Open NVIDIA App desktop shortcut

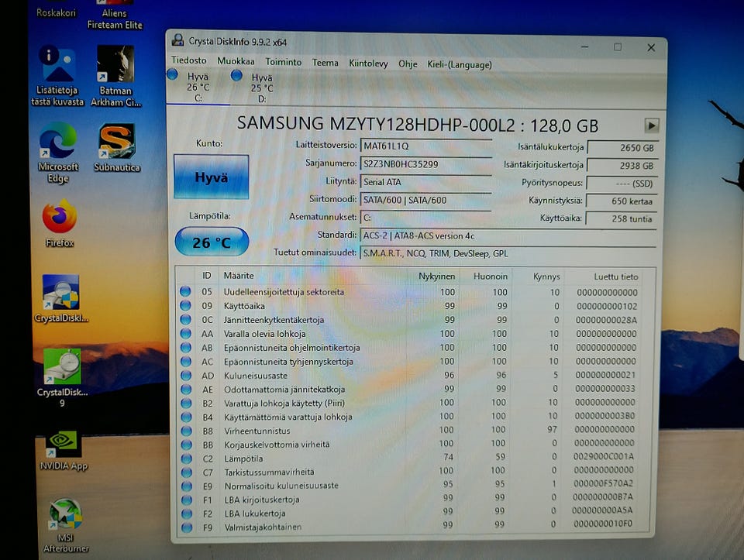coord(64,451)
